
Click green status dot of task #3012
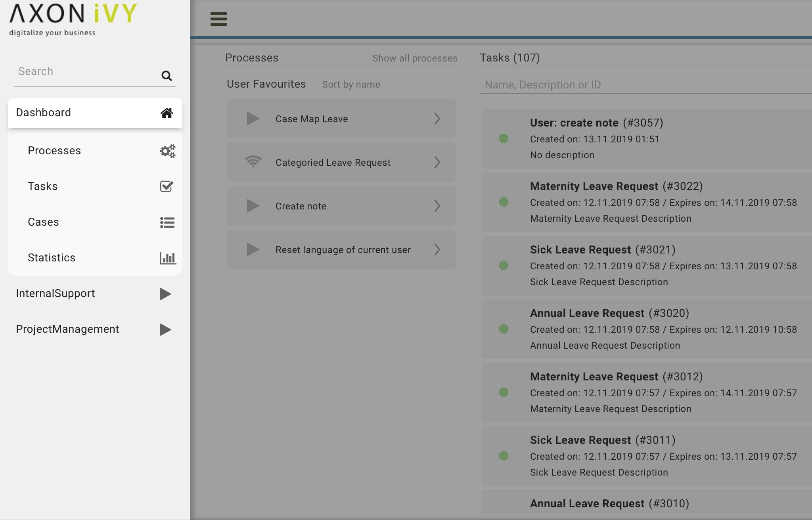click(504, 392)
